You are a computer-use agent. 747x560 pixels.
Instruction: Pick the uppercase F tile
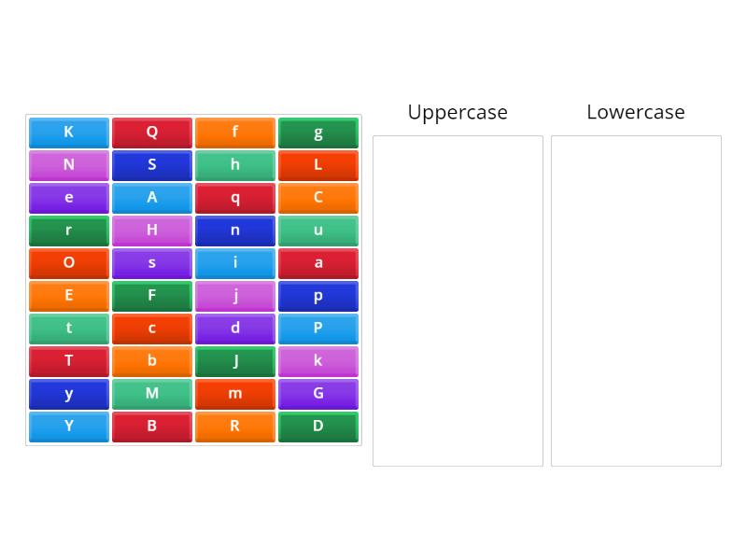pyautogui.click(x=151, y=296)
